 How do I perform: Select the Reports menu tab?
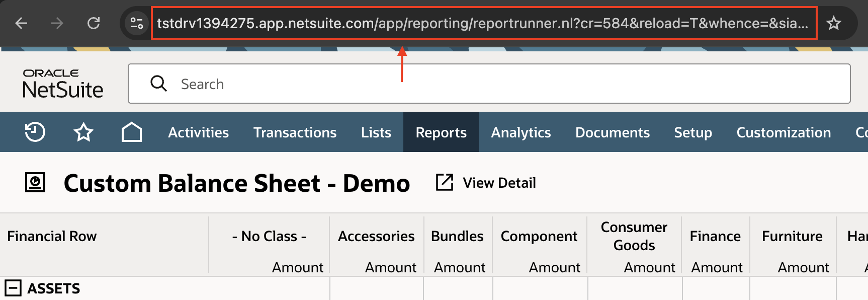441,132
